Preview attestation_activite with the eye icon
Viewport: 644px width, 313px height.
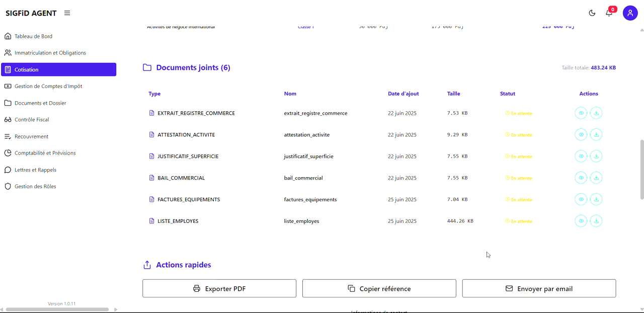point(581,134)
